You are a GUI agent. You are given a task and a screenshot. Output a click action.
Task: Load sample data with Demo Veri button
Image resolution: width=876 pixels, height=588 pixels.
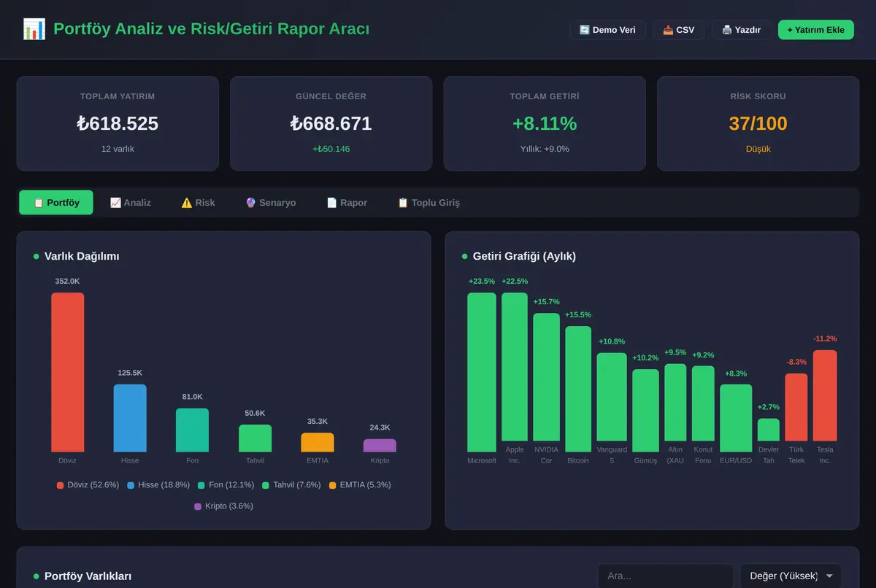coord(607,30)
